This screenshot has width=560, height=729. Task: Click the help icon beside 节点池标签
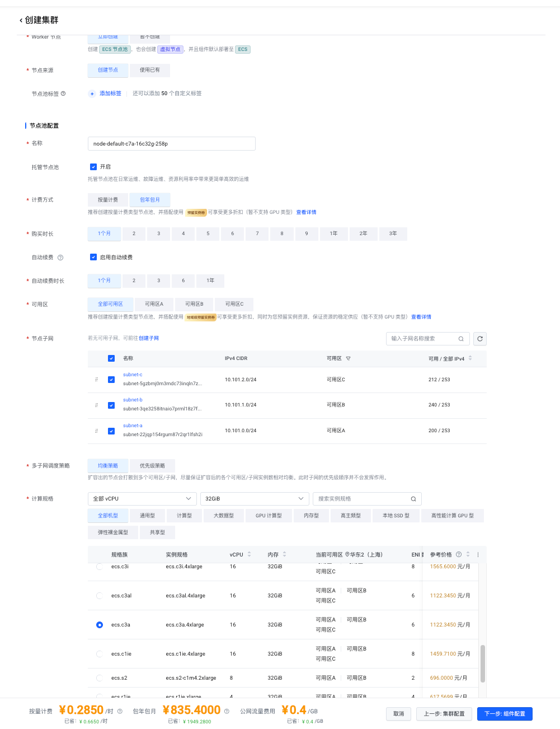tap(63, 94)
